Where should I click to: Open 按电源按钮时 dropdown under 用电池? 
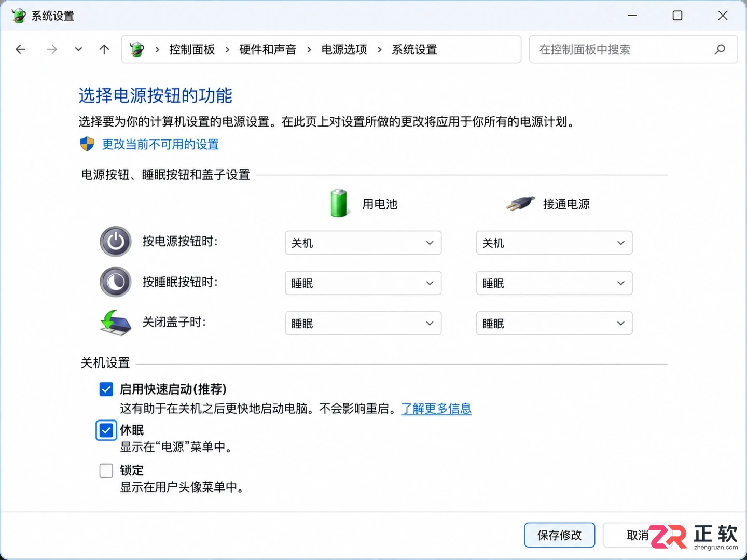coord(363,243)
